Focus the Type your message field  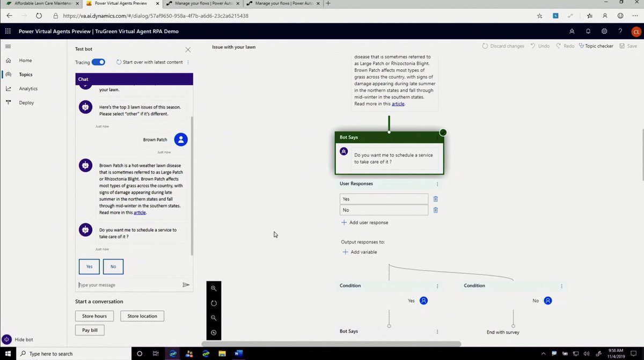pos(128,285)
